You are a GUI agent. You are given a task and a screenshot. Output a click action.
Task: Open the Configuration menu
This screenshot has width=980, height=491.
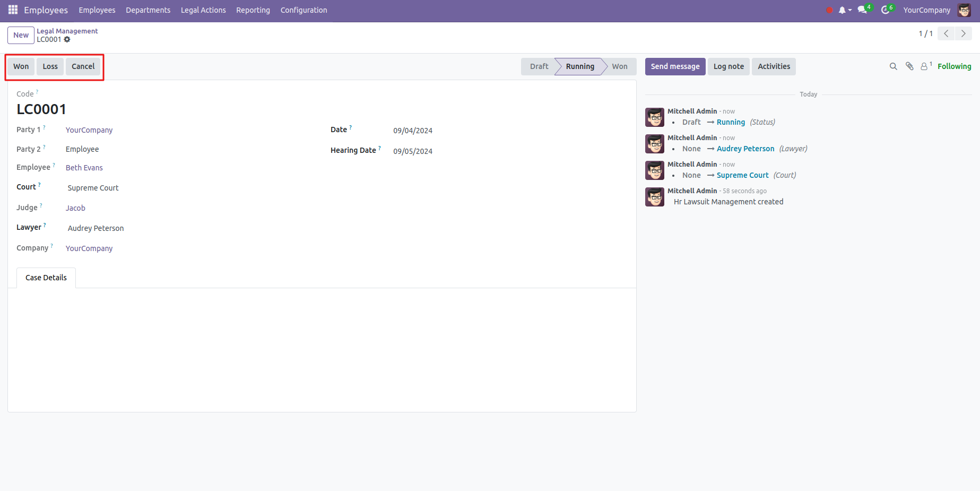tap(303, 10)
